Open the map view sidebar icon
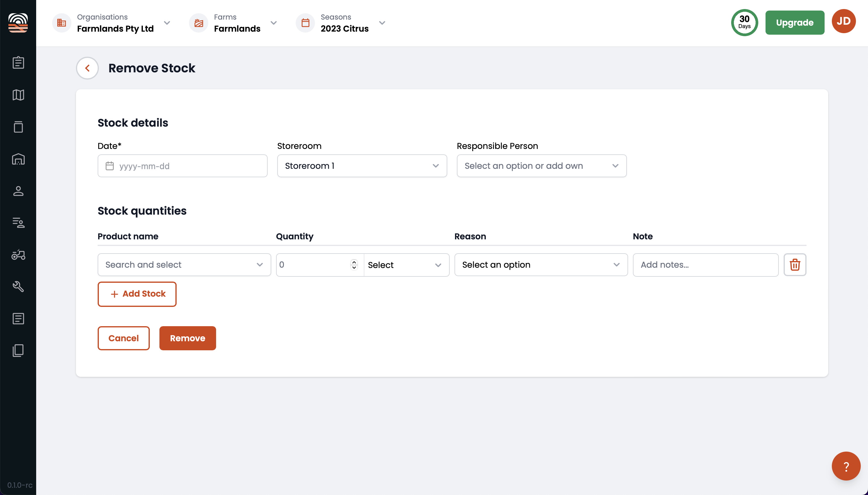 18,95
